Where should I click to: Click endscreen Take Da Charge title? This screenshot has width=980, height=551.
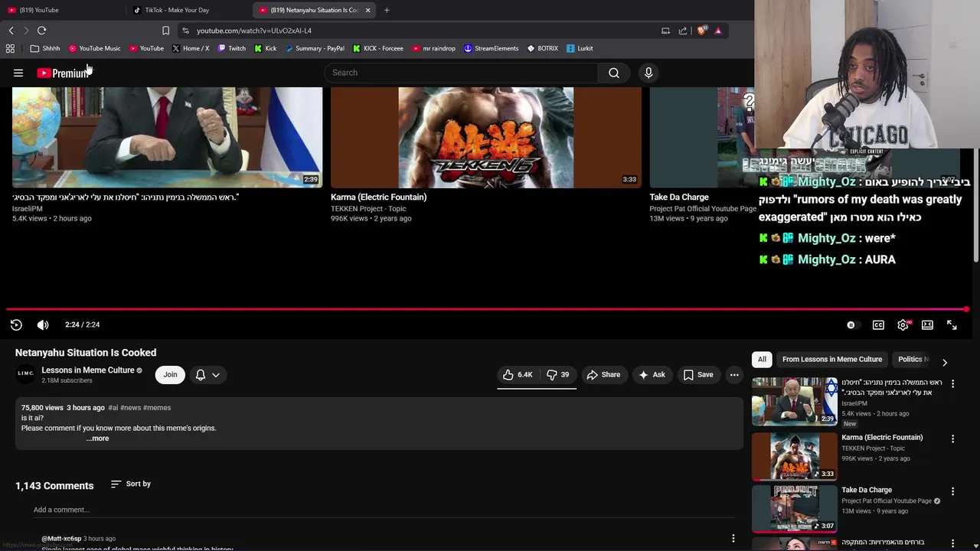679,197
